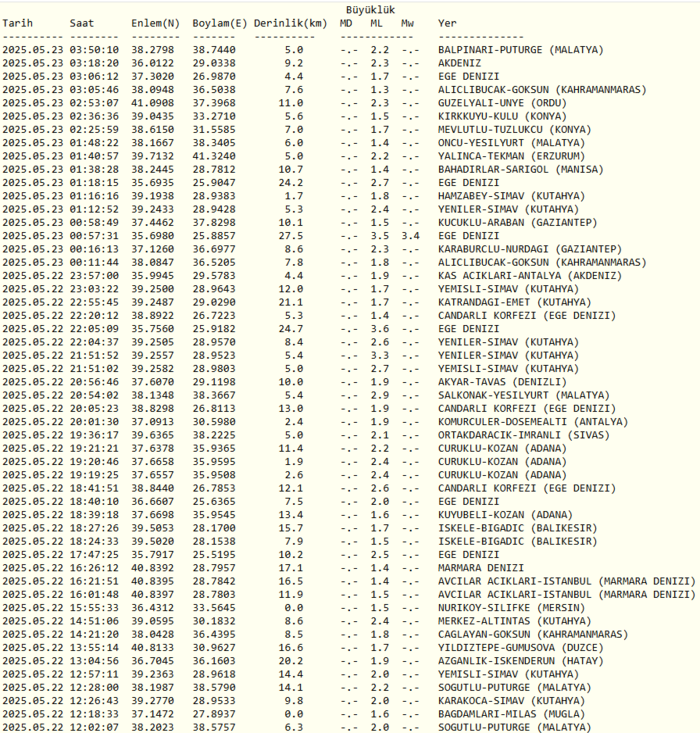Click time 18:40:10 in the list
The image size is (700, 733).
(94, 502)
